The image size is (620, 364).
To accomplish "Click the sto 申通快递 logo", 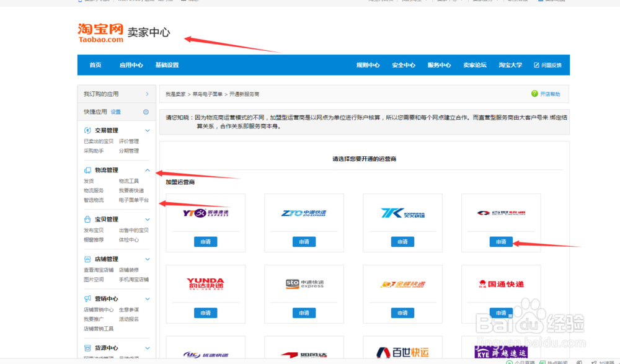I will tap(304, 283).
